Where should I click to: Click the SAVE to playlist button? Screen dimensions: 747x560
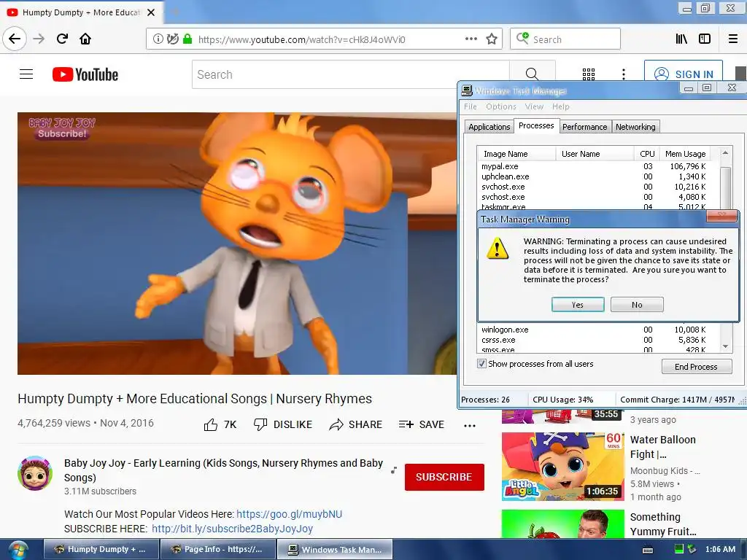[x=421, y=424]
